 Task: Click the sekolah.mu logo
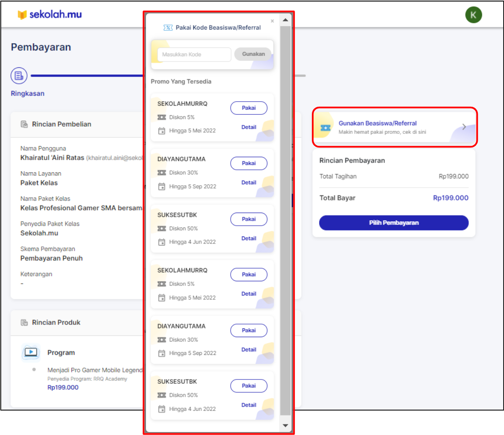[x=49, y=14]
